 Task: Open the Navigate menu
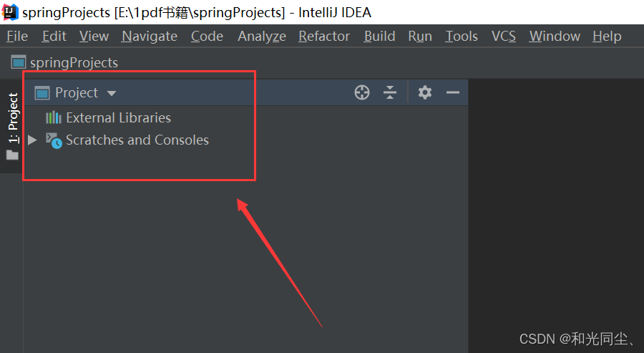(150, 37)
